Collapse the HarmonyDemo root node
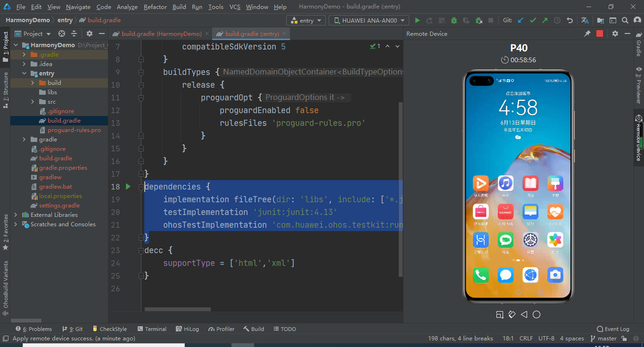The width and height of the screenshot is (644, 347). pyautogui.click(x=16, y=45)
